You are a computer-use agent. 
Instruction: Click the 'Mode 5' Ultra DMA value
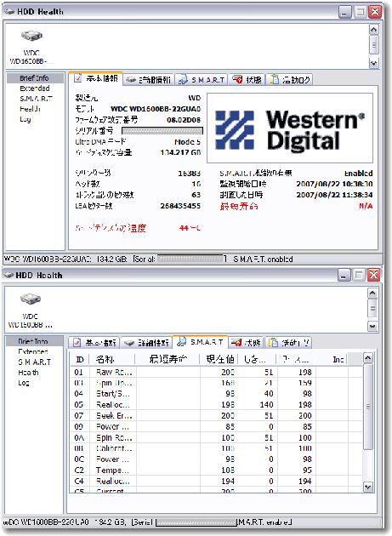(x=187, y=142)
